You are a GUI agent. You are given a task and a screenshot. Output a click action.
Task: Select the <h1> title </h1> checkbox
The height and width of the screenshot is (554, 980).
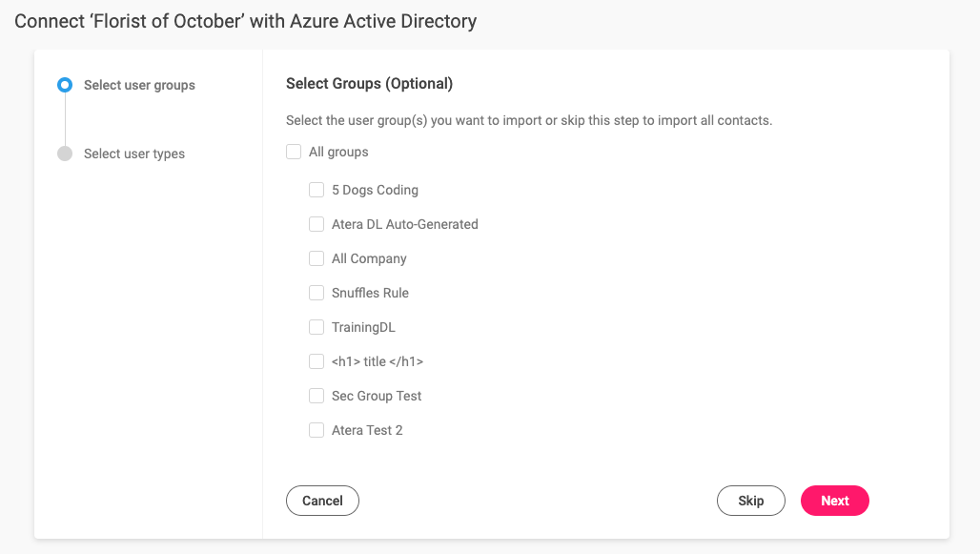coord(316,362)
